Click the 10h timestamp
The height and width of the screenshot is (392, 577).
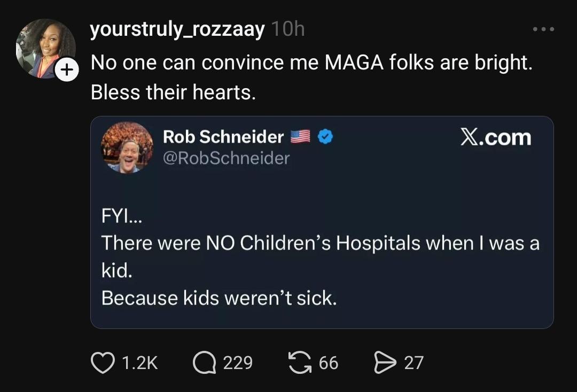coord(287,29)
